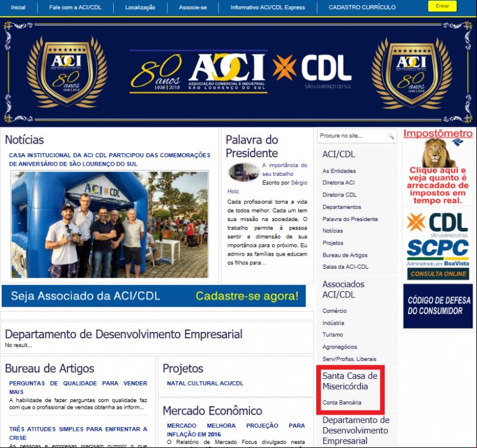477x448 pixels.
Task: Open Serv/Profiss. Liberais category
Action: pos(349,359)
